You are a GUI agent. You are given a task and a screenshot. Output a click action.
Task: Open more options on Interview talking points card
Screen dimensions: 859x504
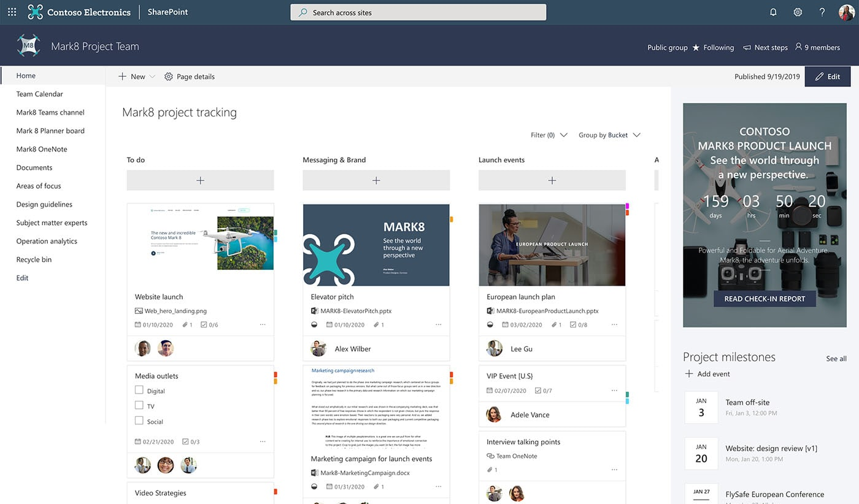pos(615,470)
